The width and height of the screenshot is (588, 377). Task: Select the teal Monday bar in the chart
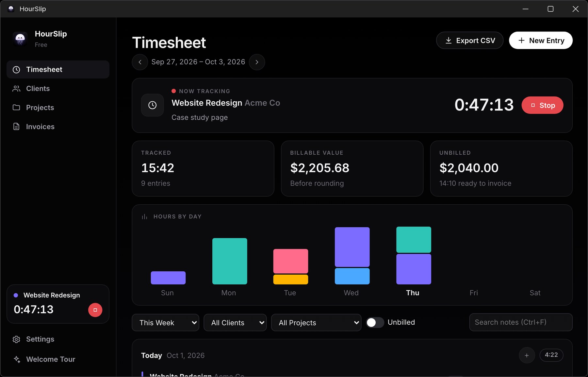230,261
